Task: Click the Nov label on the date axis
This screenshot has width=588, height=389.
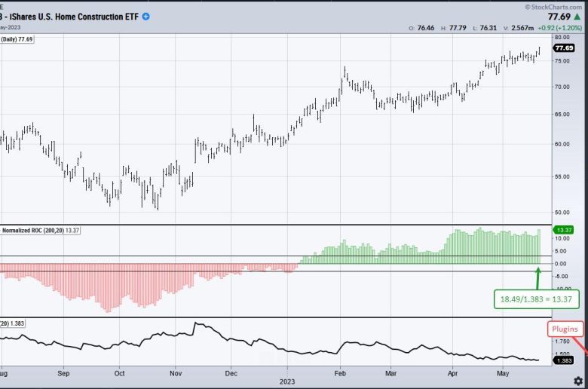Action: pos(176,373)
